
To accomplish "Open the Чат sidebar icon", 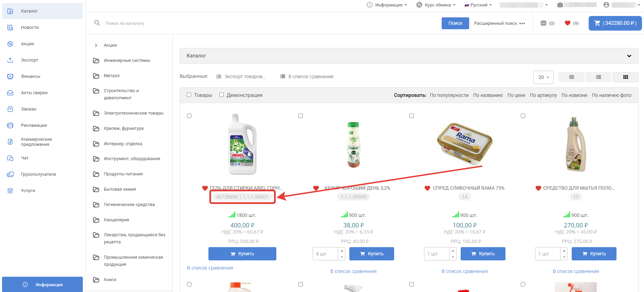I will [10, 158].
